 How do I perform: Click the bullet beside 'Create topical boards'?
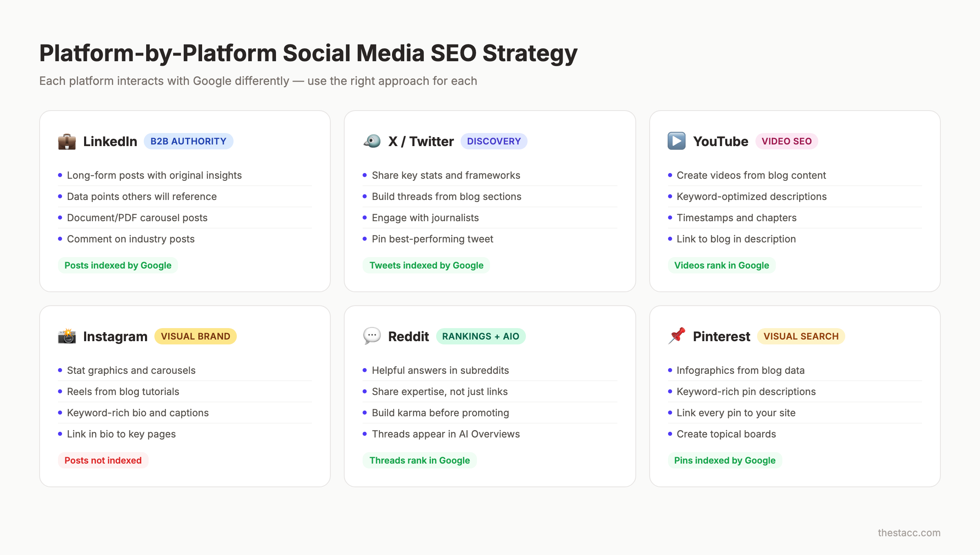click(669, 434)
